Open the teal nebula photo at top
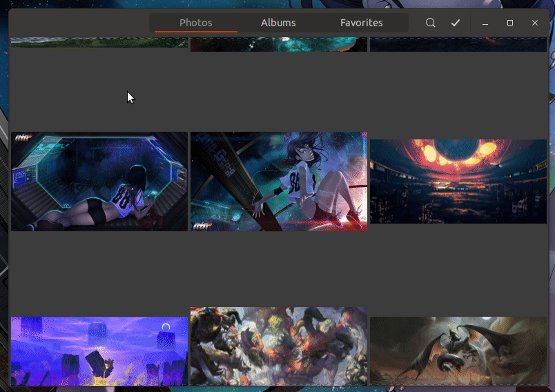The width and height of the screenshot is (555, 392). click(x=279, y=44)
